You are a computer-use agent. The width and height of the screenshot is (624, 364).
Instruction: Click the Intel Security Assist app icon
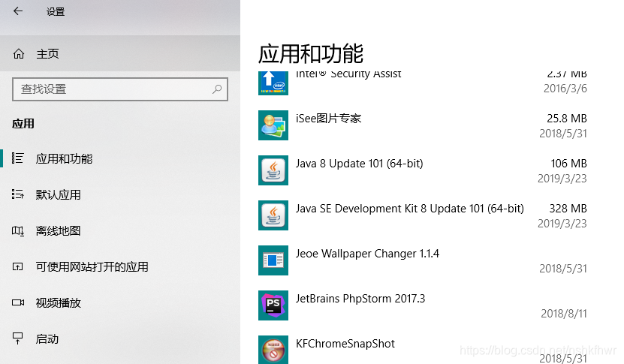click(x=273, y=83)
